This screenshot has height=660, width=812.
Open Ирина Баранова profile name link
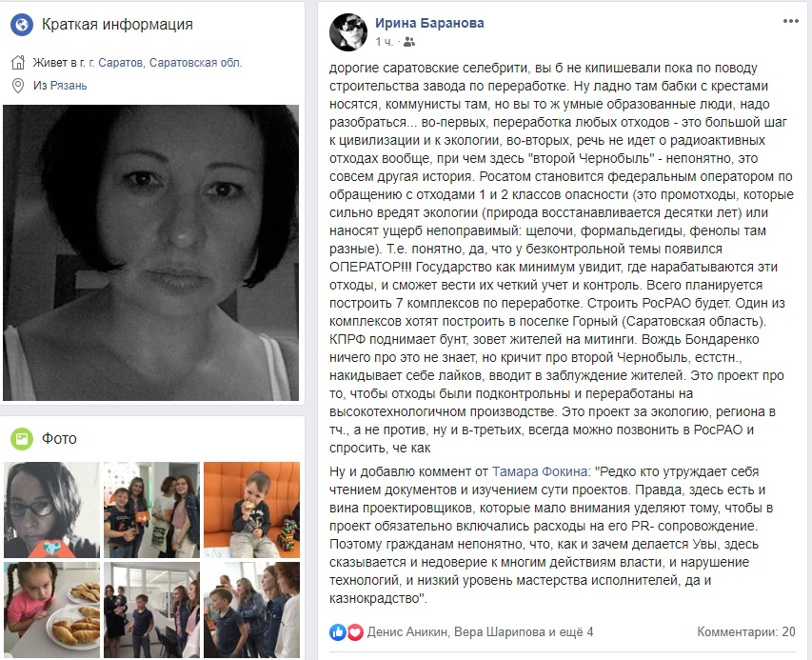pos(429,23)
